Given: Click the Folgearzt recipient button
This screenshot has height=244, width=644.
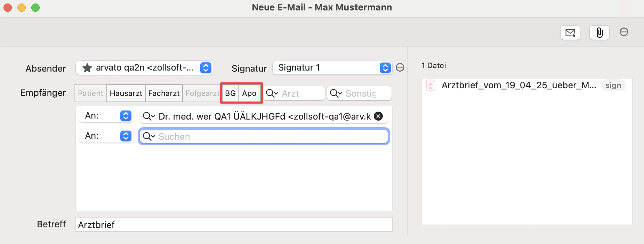Looking at the screenshot, I should click(202, 93).
